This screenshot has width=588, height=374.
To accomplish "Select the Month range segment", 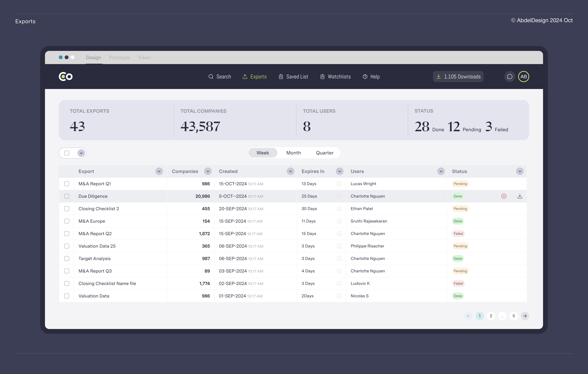I will coord(294,153).
